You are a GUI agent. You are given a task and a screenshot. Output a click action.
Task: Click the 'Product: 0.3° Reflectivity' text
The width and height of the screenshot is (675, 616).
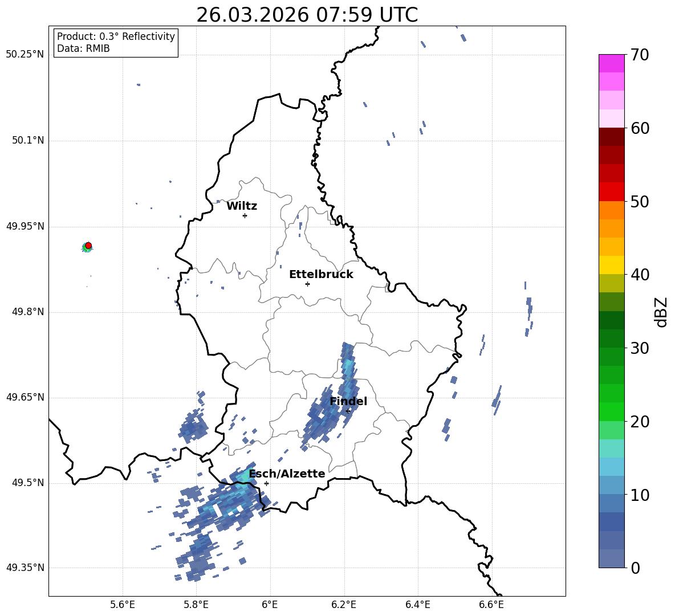[x=116, y=36]
